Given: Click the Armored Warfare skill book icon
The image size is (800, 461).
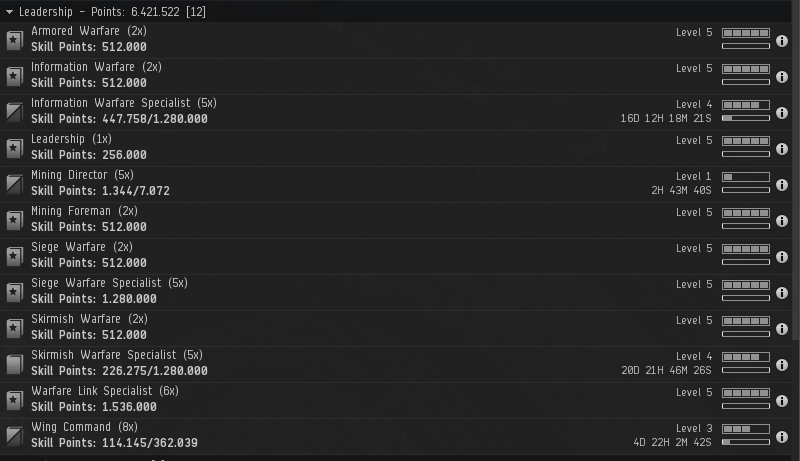Looking at the screenshot, I should (x=14, y=40).
